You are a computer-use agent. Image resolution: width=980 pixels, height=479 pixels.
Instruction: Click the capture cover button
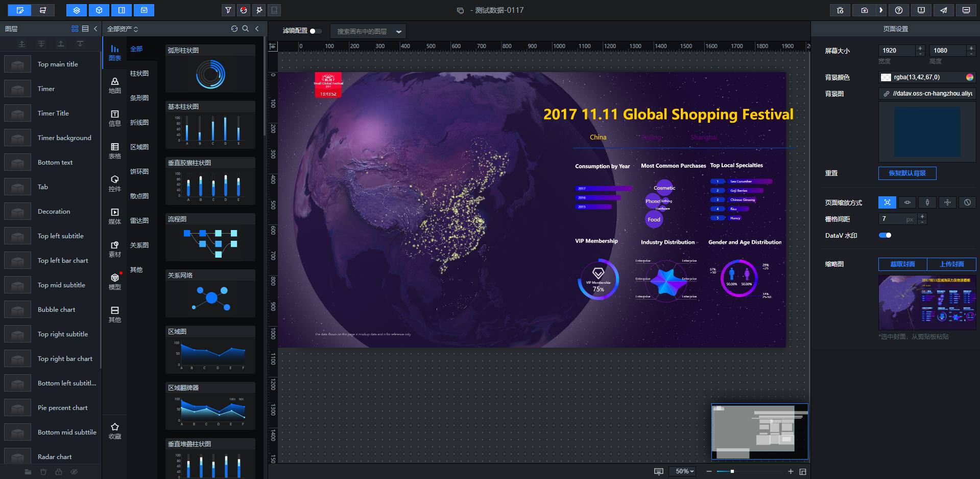[903, 264]
